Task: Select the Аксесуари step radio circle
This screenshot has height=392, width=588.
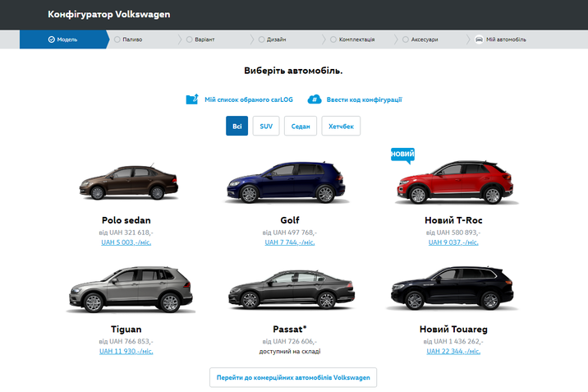Action: pyautogui.click(x=406, y=39)
